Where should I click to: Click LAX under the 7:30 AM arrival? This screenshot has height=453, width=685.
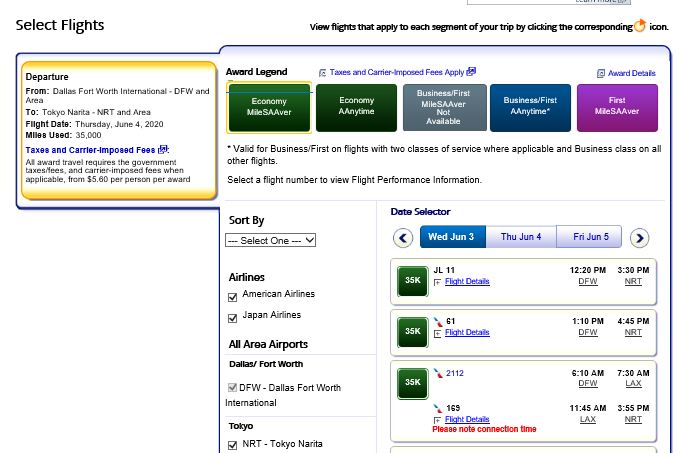633,384
